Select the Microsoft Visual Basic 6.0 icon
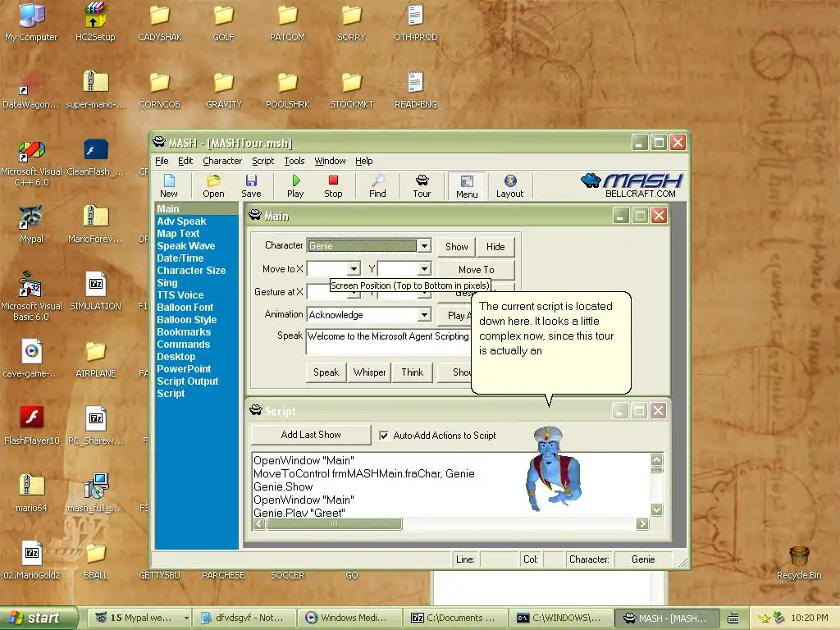Screen dimensions: 840x630 pyautogui.click(x=31, y=297)
